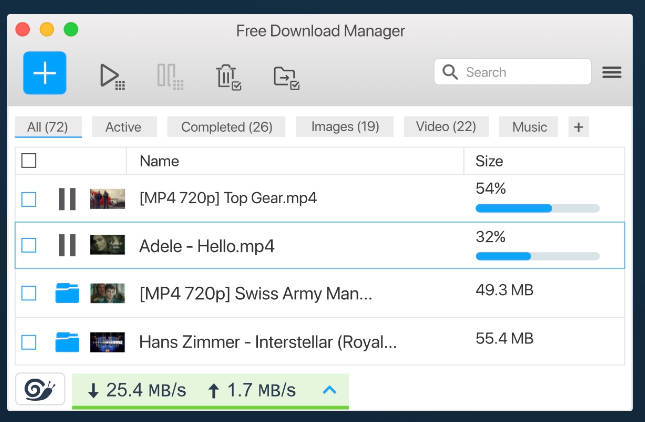Select the [MP4 720p] Top Gear.mp4 name
The image size is (645, 422).
click(228, 198)
